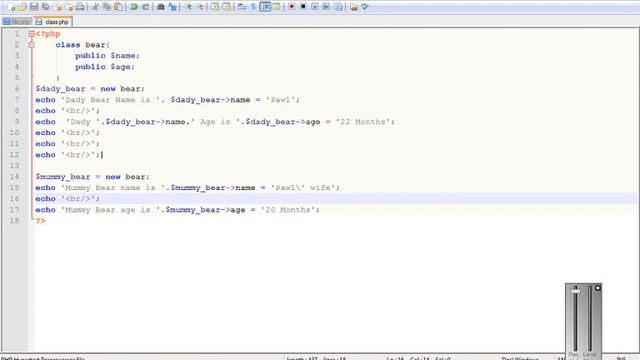This screenshot has width=640, height=360.
Task: Click the Stop macro recording icon
Action: click(x=303, y=7)
